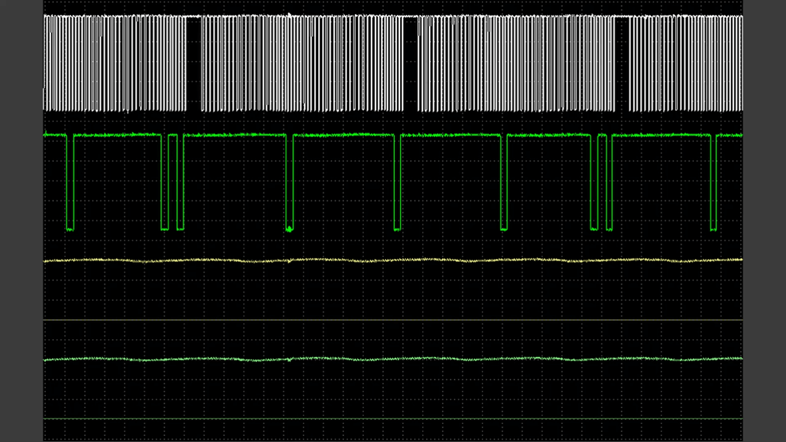Click the second white burst segment
This screenshot has height=442, width=786.
tap(302, 63)
